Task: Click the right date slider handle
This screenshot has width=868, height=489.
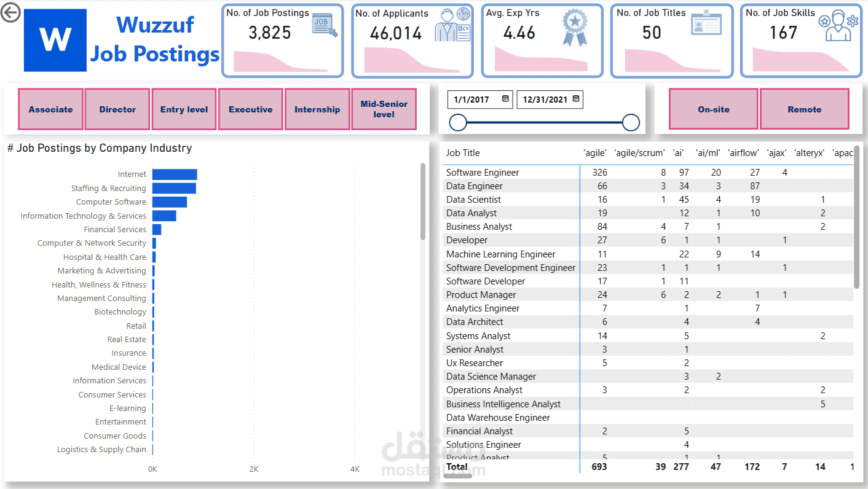Action: tap(631, 123)
